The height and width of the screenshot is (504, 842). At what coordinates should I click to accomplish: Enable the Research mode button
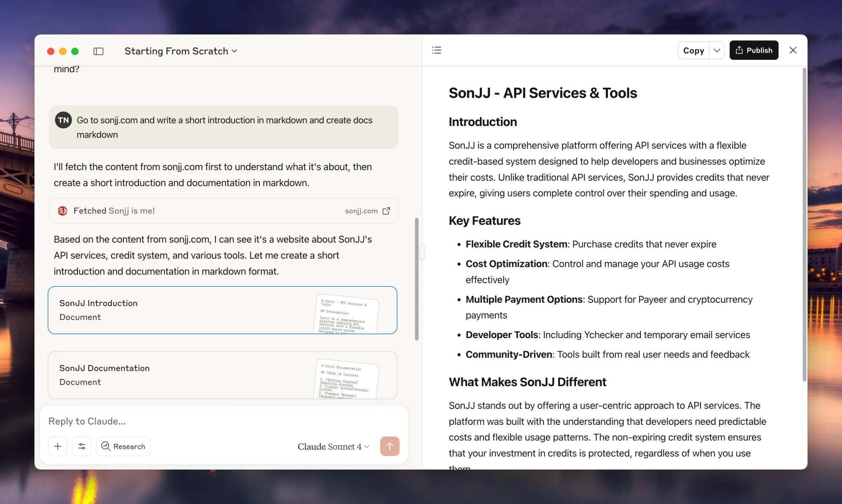pyautogui.click(x=123, y=446)
